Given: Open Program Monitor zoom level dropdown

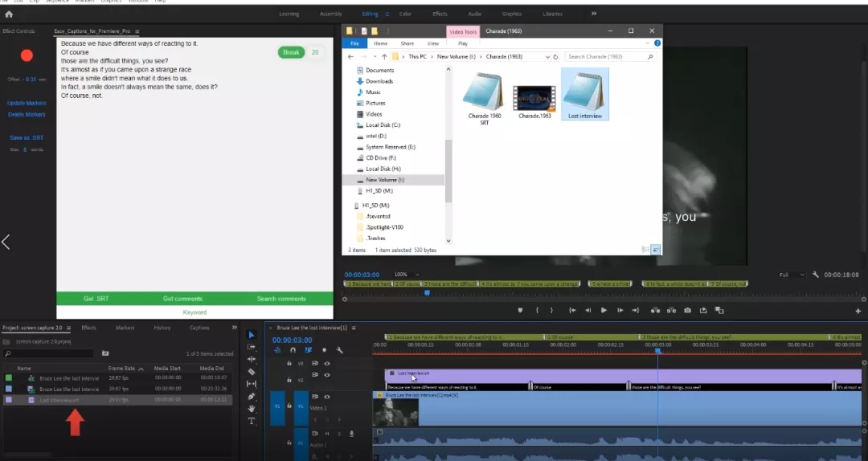Looking at the screenshot, I should [x=407, y=275].
